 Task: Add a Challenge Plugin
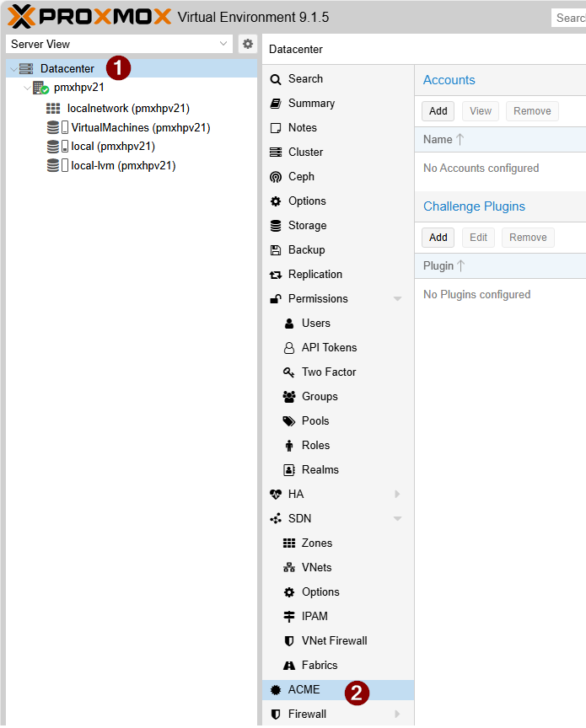coord(438,238)
